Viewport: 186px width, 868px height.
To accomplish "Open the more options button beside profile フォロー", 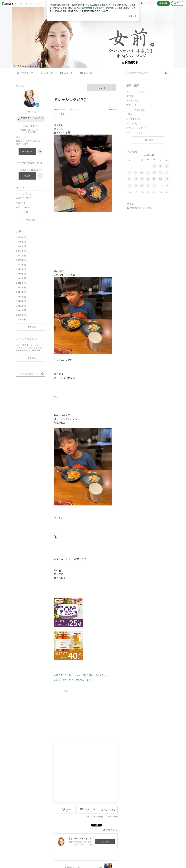I will point(40,151).
